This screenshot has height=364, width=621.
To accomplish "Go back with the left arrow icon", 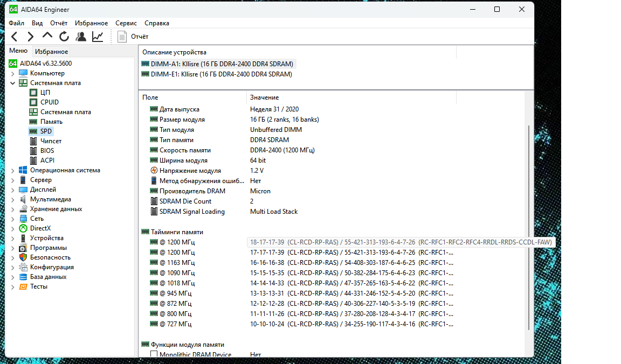I will tap(14, 37).
